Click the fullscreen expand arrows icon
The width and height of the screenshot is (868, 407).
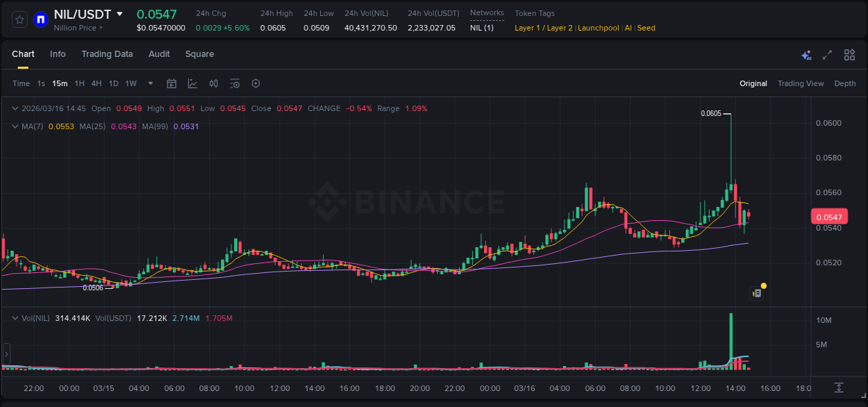click(827, 54)
